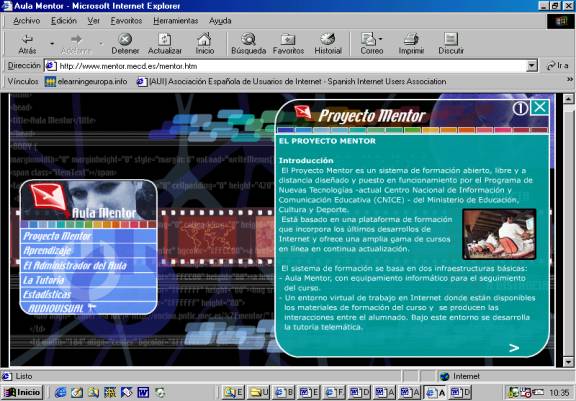Switch to taskbar browser window labeled F

[x=334, y=393]
